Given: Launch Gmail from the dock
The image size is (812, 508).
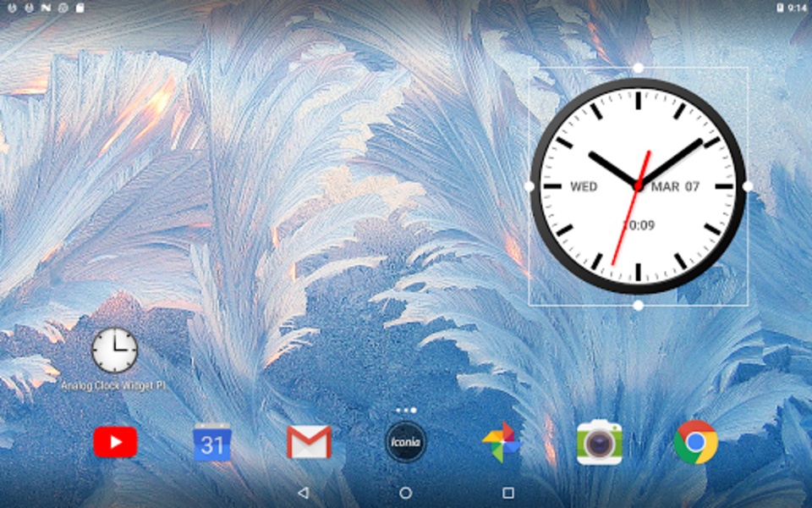Looking at the screenshot, I should pyautogui.click(x=310, y=442).
